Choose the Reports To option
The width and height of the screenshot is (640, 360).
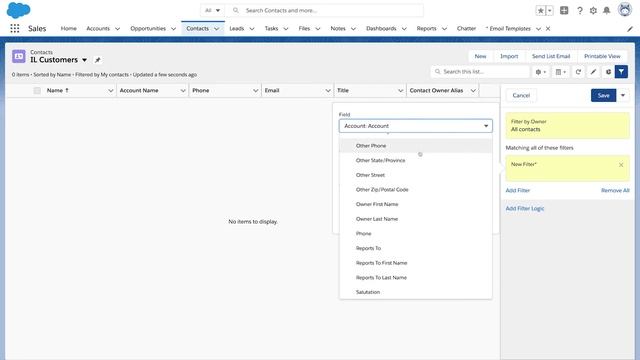pyautogui.click(x=416, y=248)
